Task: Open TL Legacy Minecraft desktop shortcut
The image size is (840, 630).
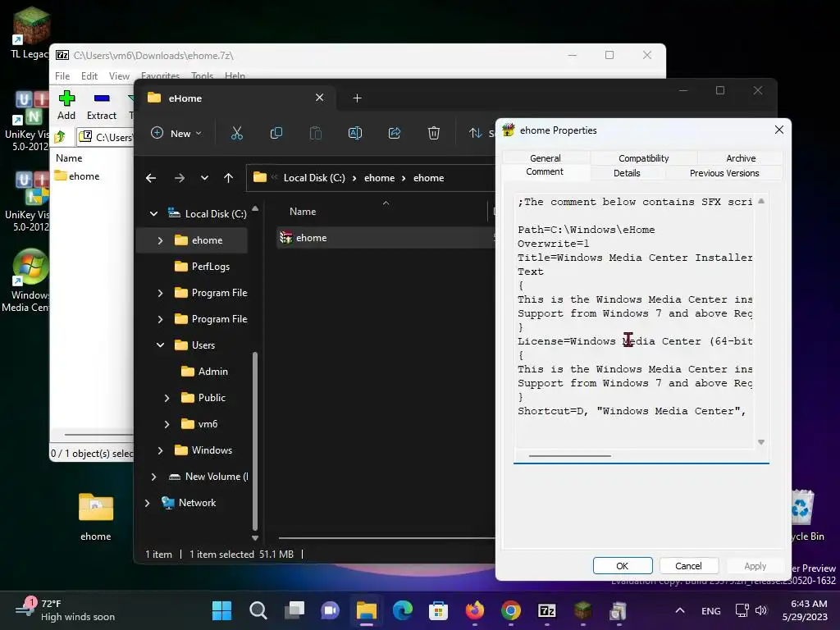Action: (30, 32)
